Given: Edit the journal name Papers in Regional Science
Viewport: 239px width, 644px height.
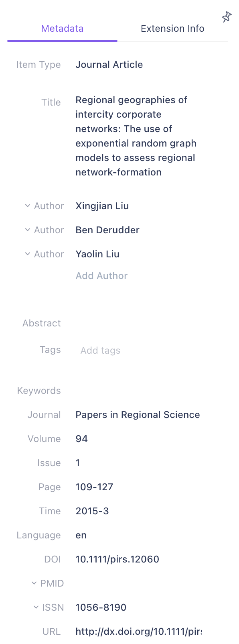Looking at the screenshot, I should click(138, 415).
